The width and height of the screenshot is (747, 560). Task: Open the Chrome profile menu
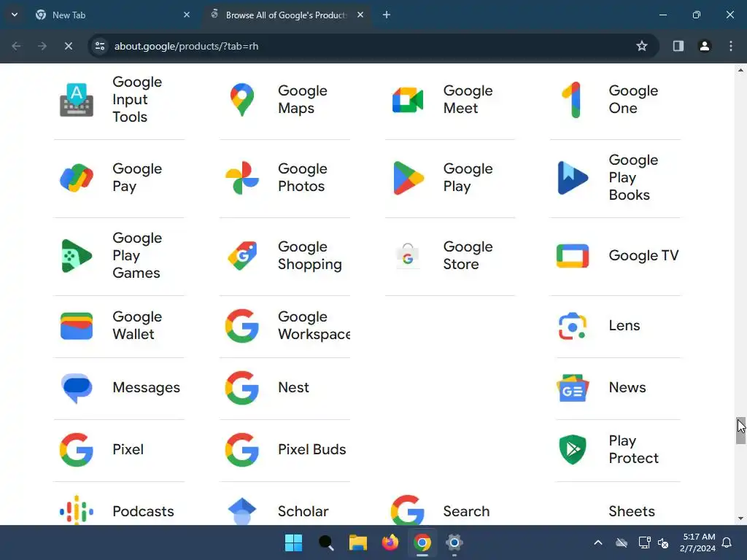705,46
